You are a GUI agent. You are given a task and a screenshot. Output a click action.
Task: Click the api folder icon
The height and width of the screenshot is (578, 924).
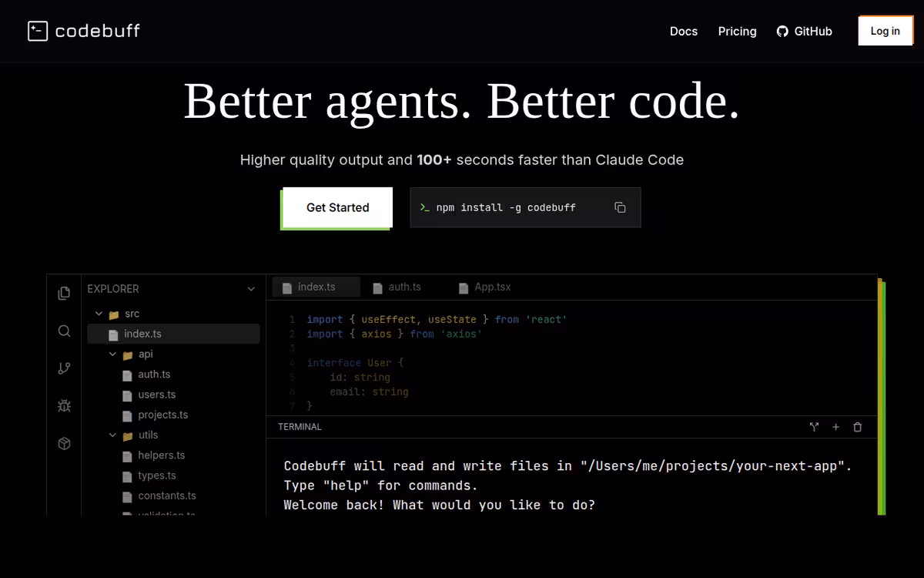tap(128, 355)
